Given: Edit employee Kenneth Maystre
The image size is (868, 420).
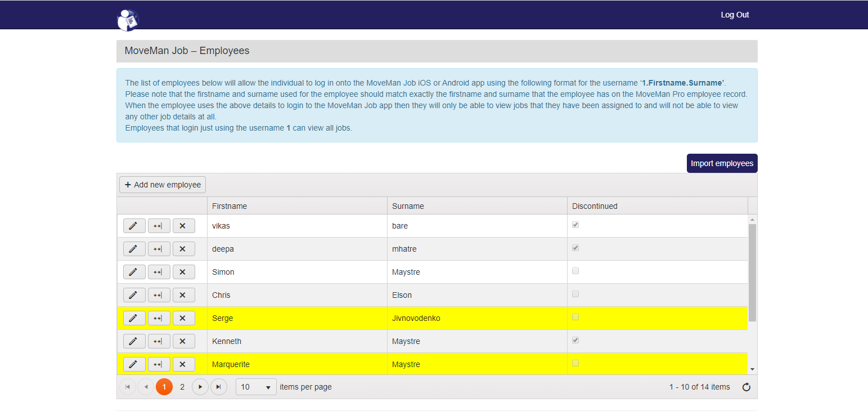Looking at the screenshot, I should click(x=134, y=341).
